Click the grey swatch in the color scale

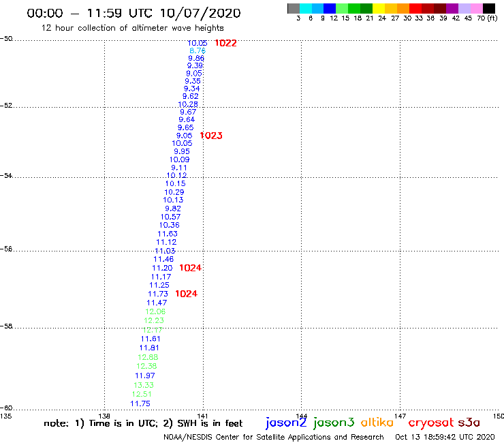[x=294, y=8]
